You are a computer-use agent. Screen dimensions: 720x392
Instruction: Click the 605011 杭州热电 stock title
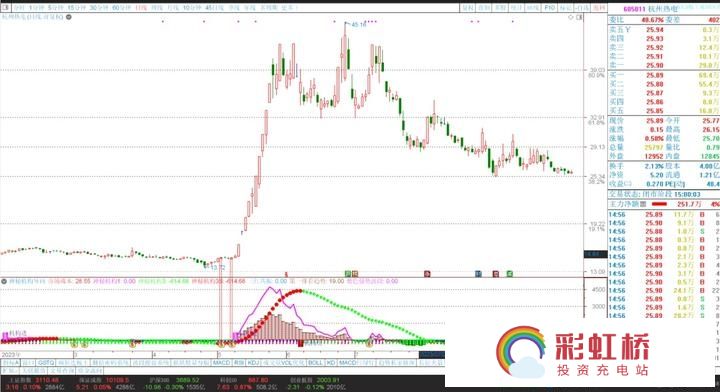650,9
